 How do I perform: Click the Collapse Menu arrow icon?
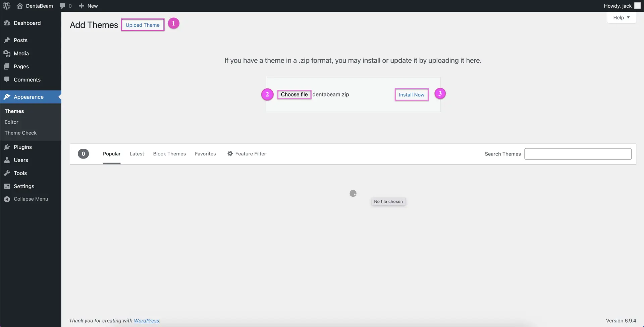[x=7, y=199]
